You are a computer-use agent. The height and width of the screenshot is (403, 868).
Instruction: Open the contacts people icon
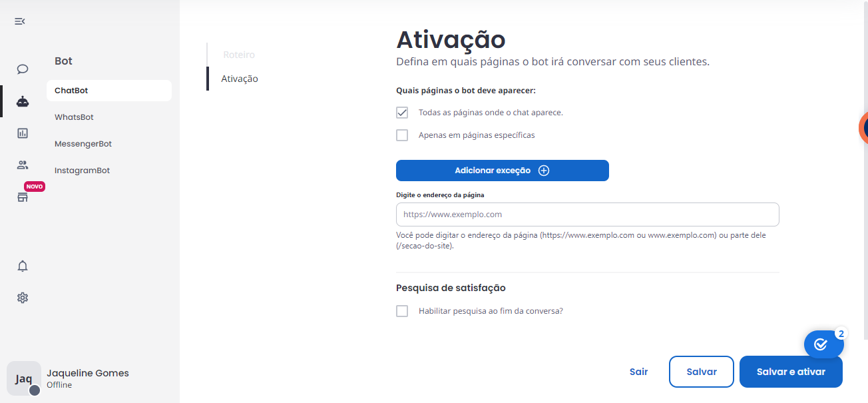tap(23, 165)
